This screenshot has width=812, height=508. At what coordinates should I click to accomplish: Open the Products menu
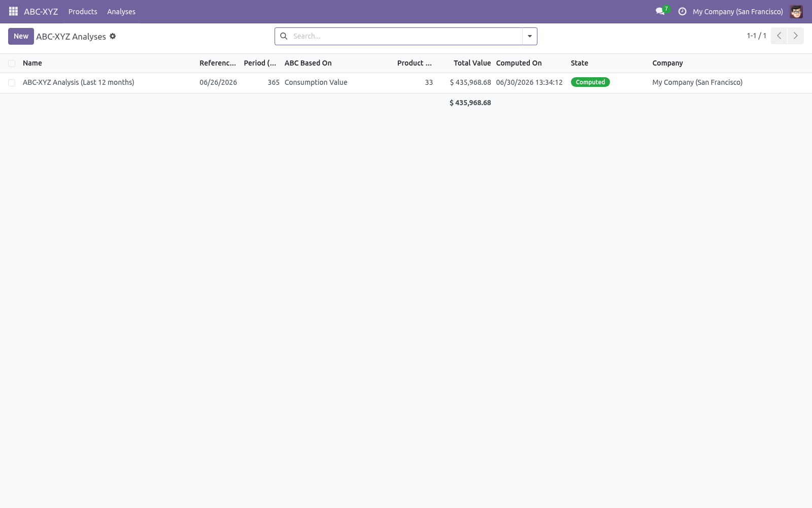click(83, 11)
